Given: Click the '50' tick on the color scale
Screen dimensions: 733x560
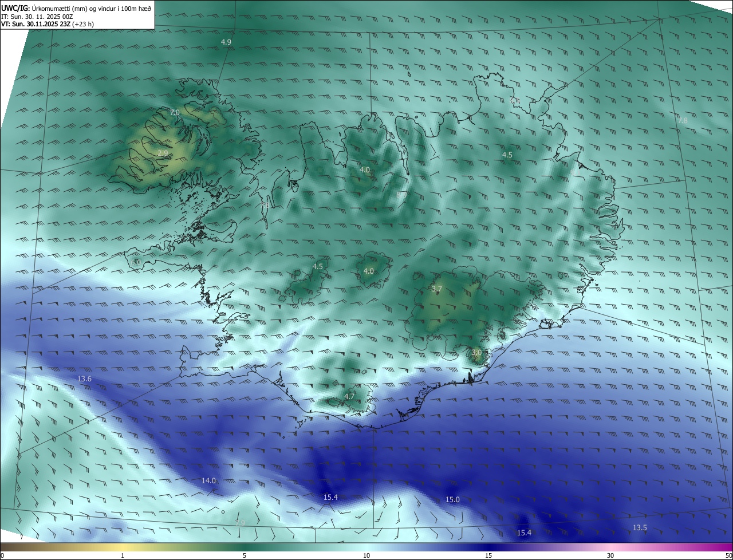Looking at the screenshot, I should [728, 555].
